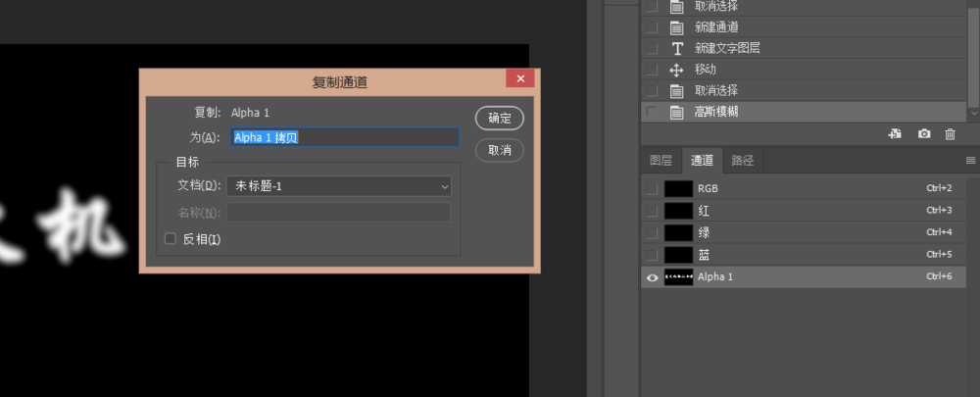
Task: Show the RGB channel visibility box
Action: click(x=652, y=187)
